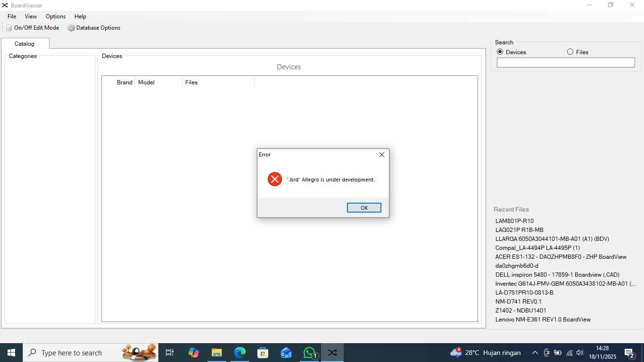Screen dimensions: 644x362
Task: Open recent file NM-D741 REV0.1
Action: (518, 302)
